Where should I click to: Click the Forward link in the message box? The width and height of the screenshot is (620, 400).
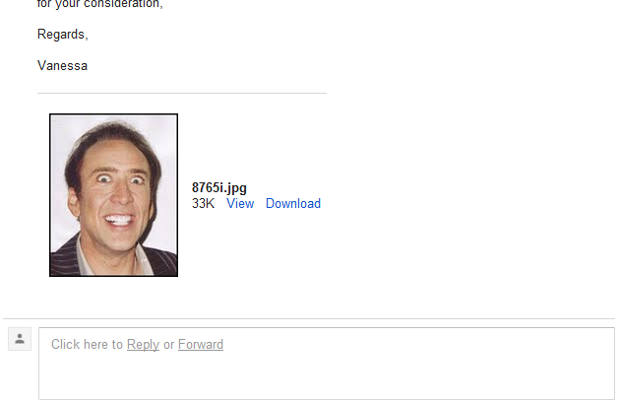[200, 345]
